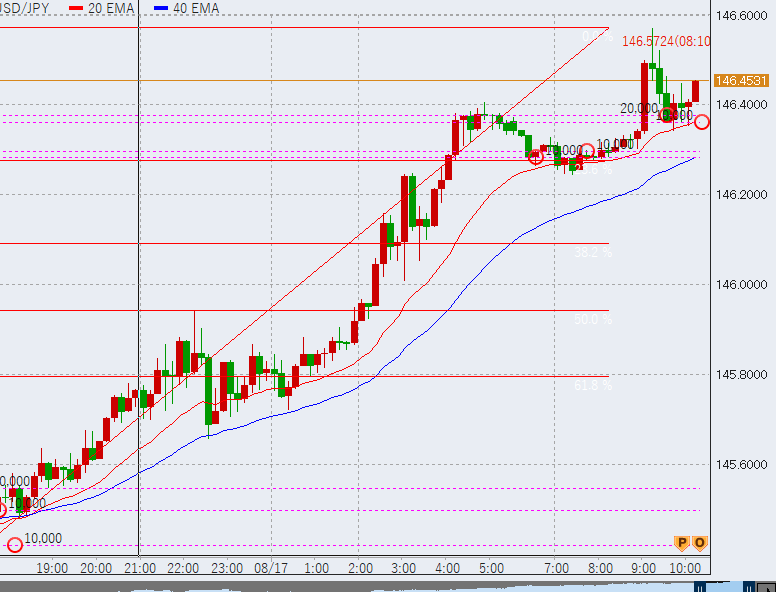Click the blue 40 EMA legend swatch
Screen dimensions: 776x592
pyautogui.click(x=162, y=8)
